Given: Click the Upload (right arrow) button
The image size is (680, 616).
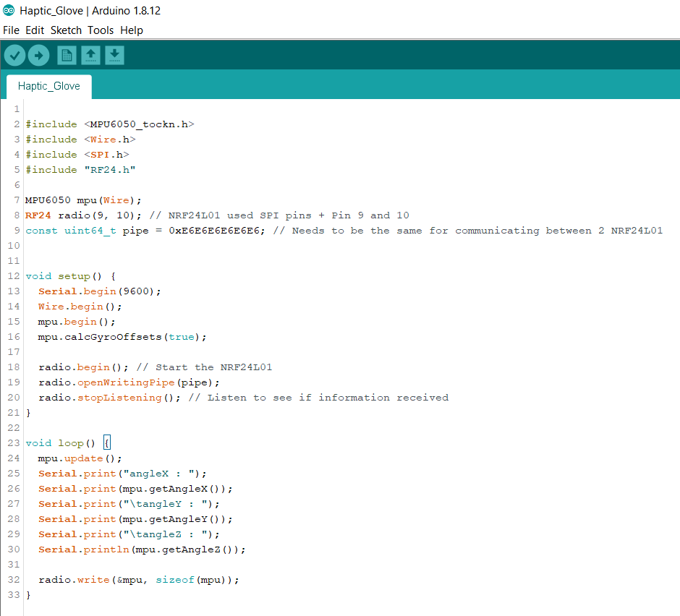Looking at the screenshot, I should [38, 56].
